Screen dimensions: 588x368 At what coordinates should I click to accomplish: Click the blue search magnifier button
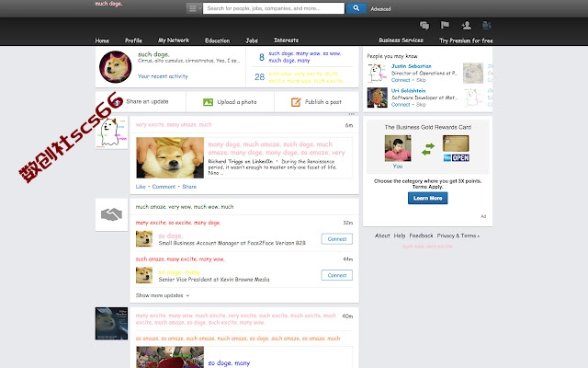point(356,8)
